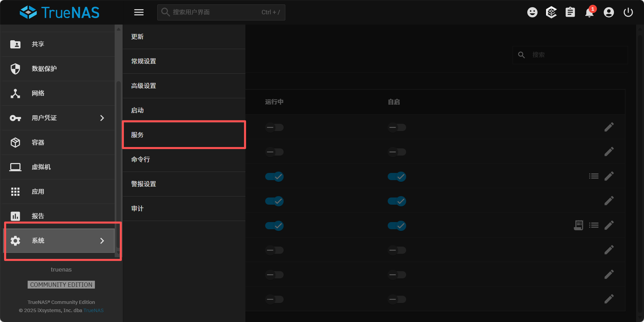Open the user account icon

609,13
